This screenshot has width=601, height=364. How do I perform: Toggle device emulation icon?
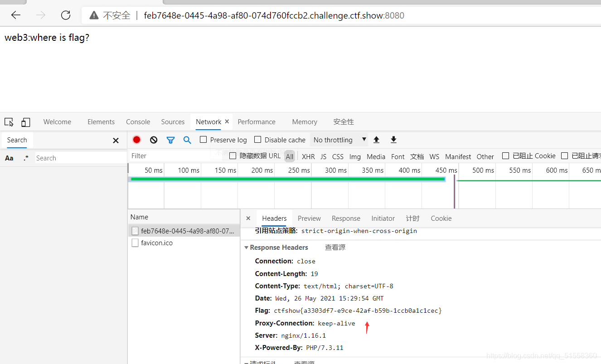26,122
